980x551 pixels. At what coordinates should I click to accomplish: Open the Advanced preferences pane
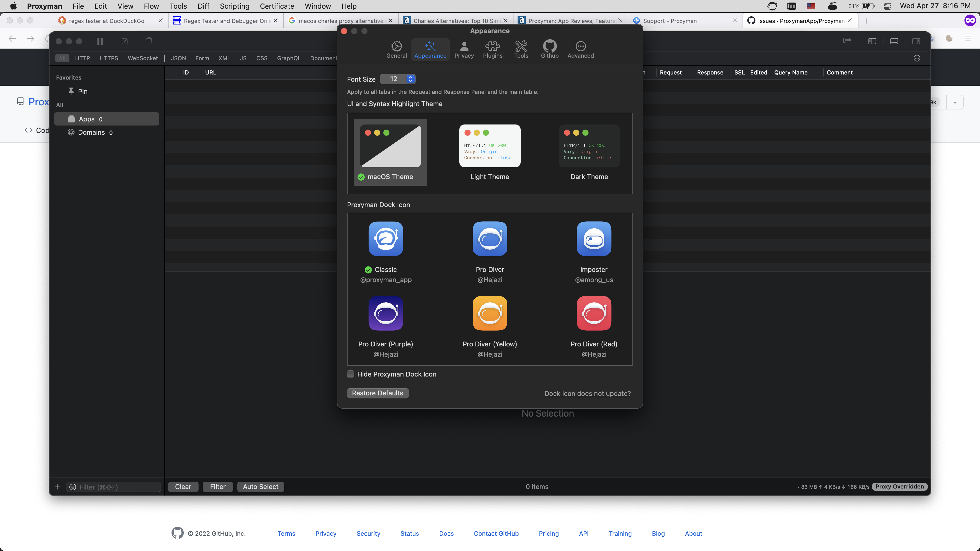580,49
